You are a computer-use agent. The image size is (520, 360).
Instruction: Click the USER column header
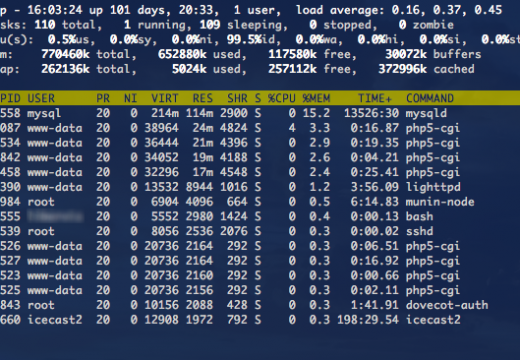click(41, 98)
